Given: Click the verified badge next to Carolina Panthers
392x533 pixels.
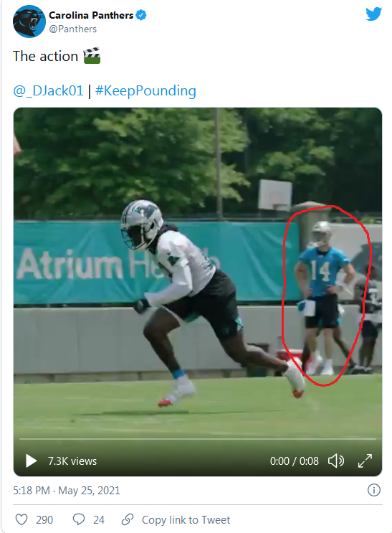Looking at the screenshot, I should coord(141,15).
